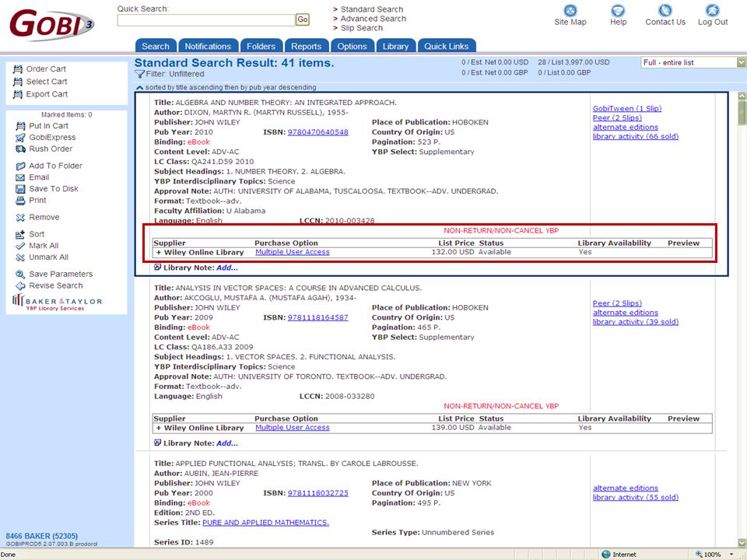Expand Wiley Online Library row priced 139.00 USD

pyautogui.click(x=159, y=428)
